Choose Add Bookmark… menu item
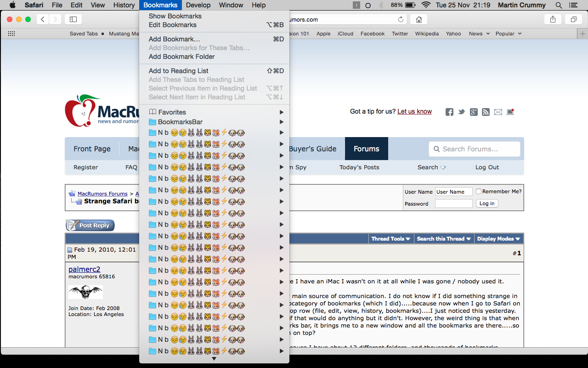The height and width of the screenshot is (368, 588). 215,39
